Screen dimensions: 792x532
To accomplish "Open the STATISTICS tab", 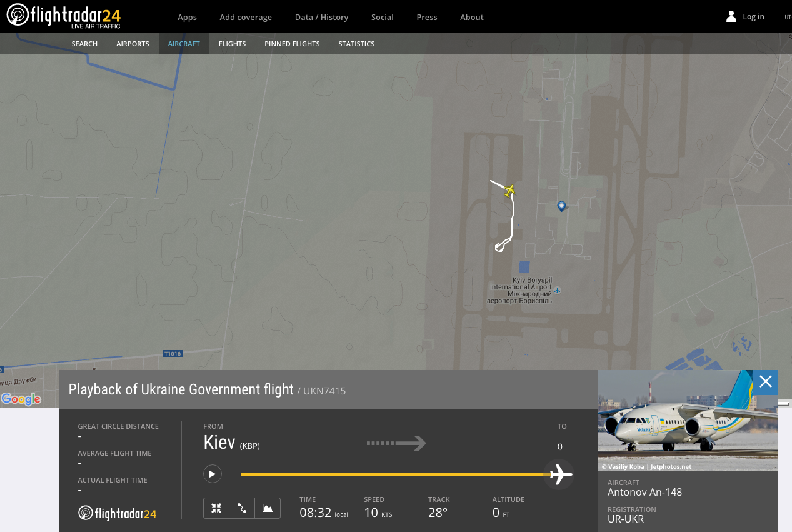I will click(x=356, y=44).
